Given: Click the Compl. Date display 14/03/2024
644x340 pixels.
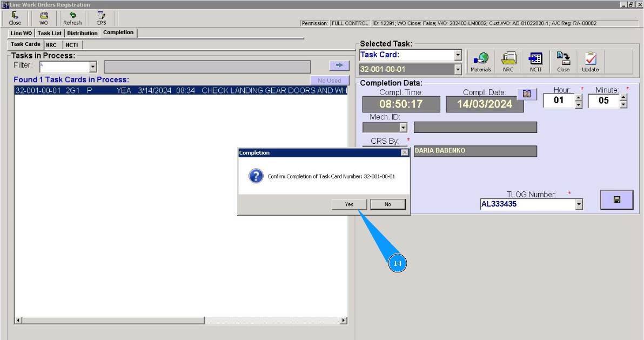Looking at the screenshot, I should (x=485, y=104).
